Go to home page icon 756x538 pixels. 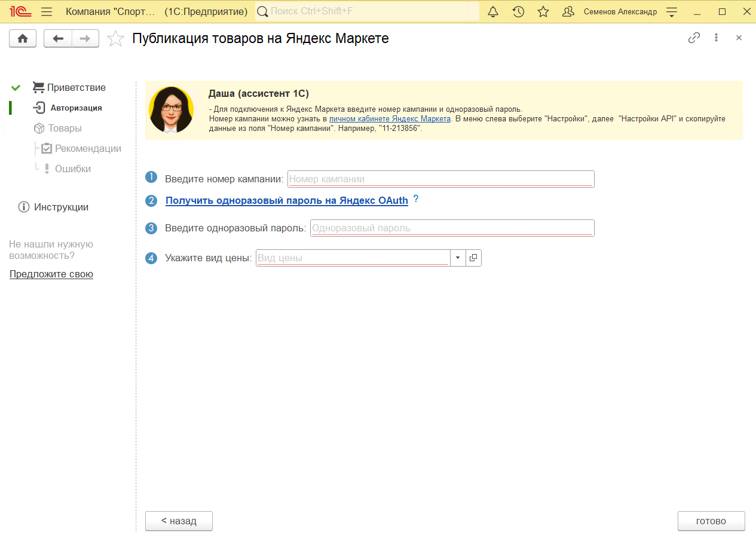23,38
